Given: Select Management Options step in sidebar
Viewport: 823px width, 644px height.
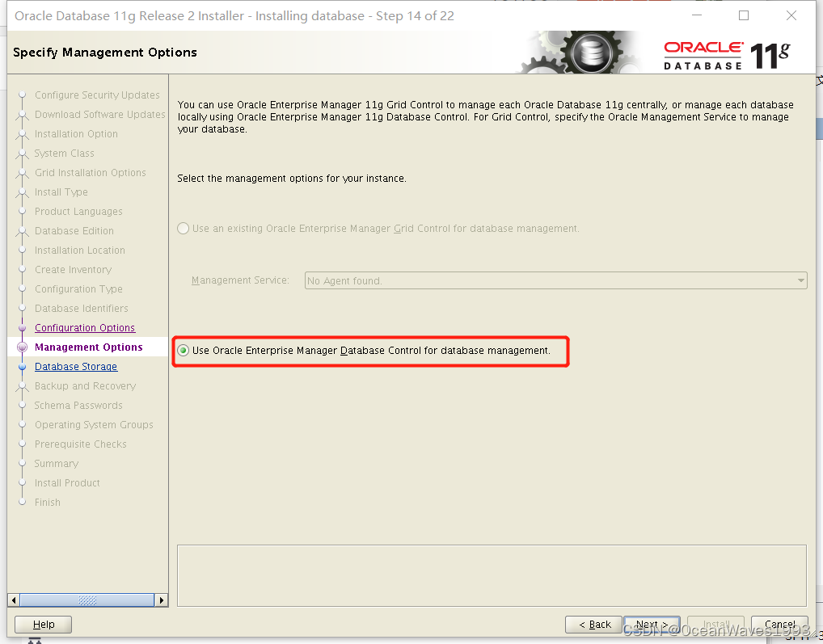Looking at the screenshot, I should pos(89,347).
